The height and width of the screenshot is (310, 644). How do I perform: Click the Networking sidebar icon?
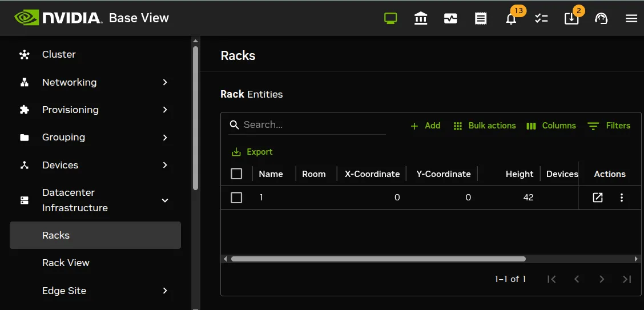25,83
